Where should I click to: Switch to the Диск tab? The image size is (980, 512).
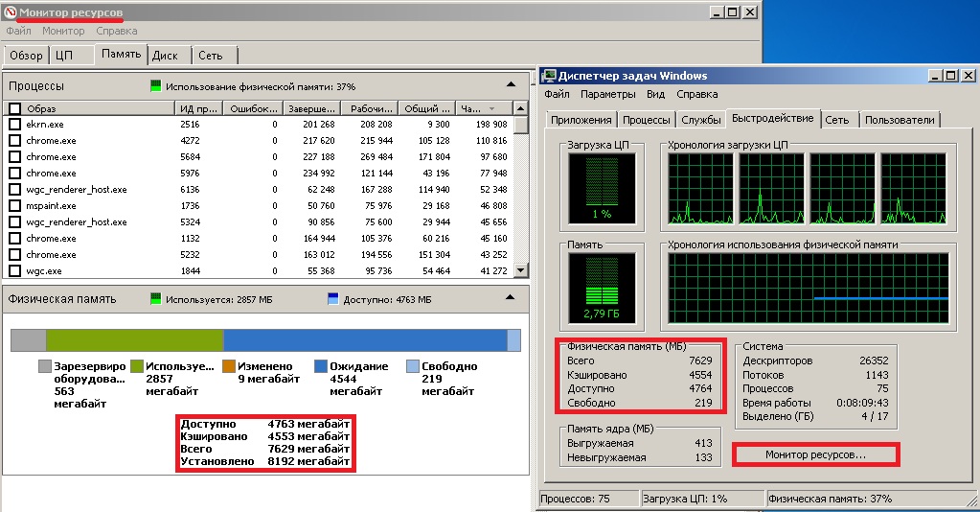[x=165, y=56]
